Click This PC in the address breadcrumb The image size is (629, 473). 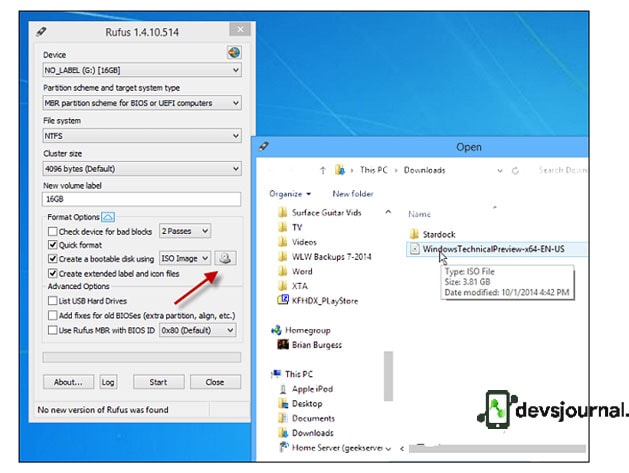pyautogui.click(x=373, y=170)
